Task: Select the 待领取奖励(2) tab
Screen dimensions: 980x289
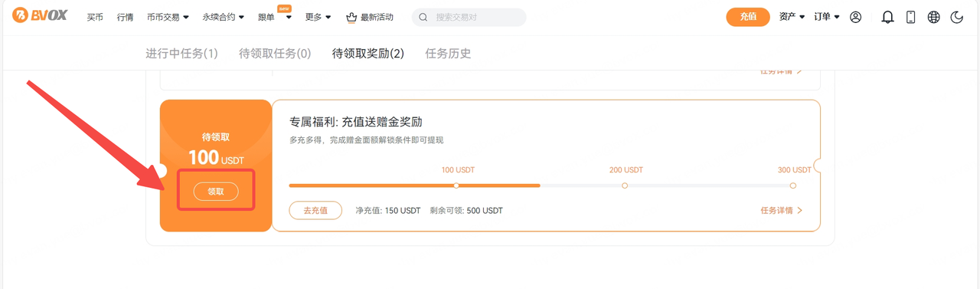Action: (367, 54)
